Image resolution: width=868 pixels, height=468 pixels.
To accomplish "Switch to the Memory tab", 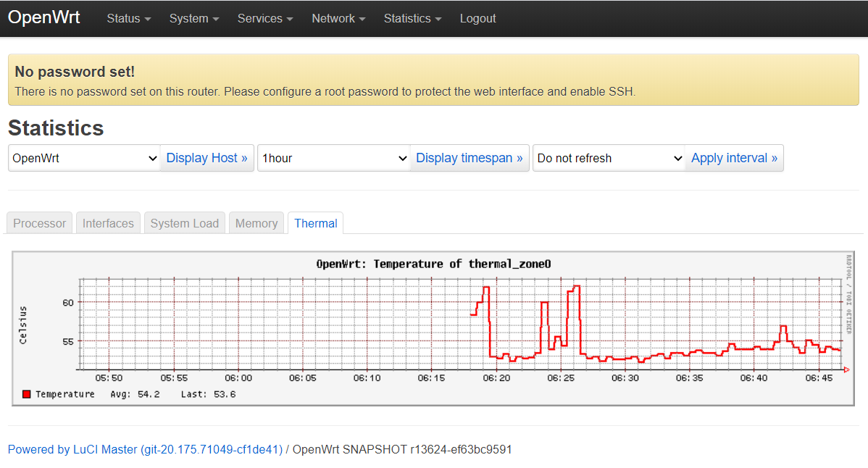I will pyautogui.click(x=256, y=223).
